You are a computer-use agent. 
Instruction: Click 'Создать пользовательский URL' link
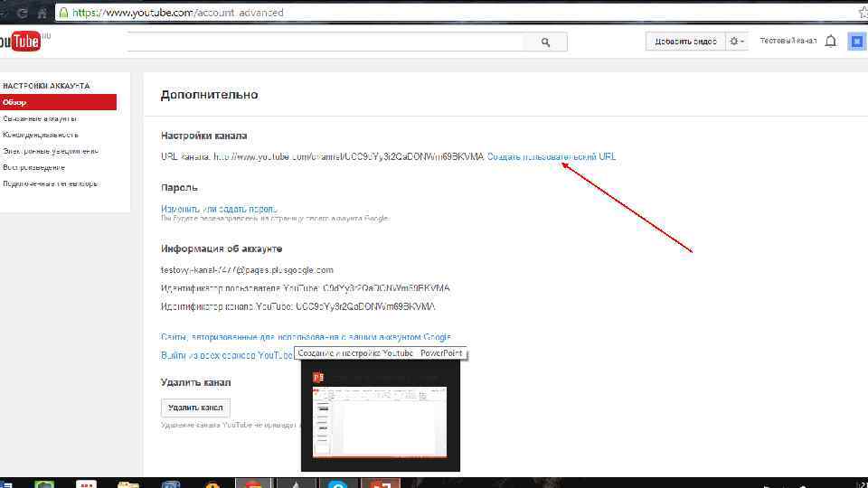click(552, 156)
